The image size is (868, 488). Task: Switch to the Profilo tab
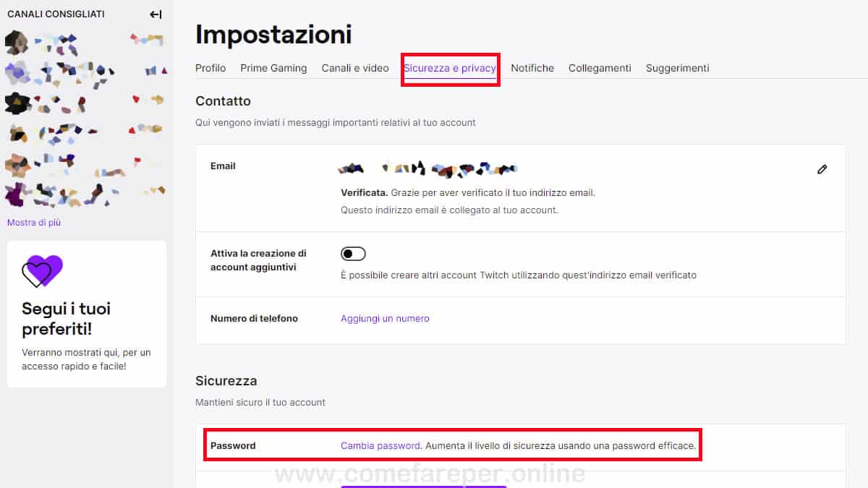(x=210, y=67)
